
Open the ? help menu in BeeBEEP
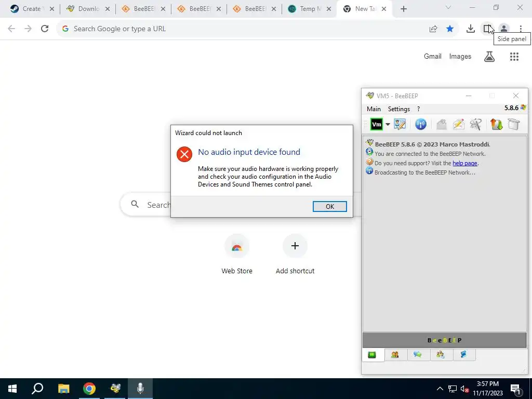coord(418,109)
